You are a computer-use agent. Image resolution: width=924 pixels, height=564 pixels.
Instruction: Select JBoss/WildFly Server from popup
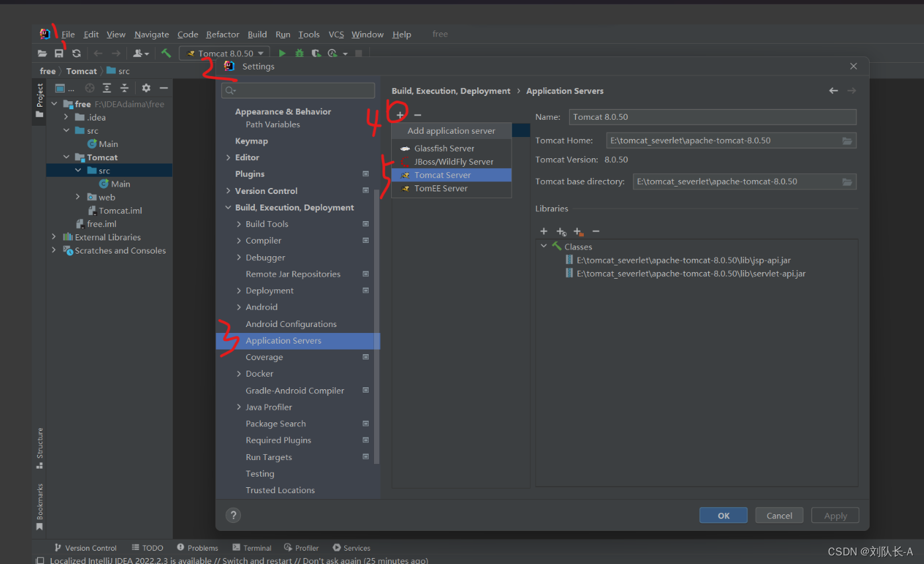coord(451,162)
